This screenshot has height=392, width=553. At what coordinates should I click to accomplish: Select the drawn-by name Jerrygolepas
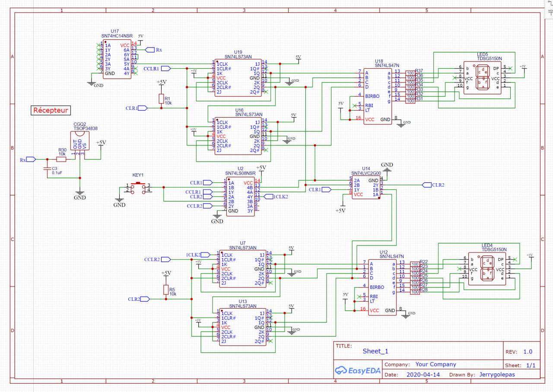(x=497, y=375)
